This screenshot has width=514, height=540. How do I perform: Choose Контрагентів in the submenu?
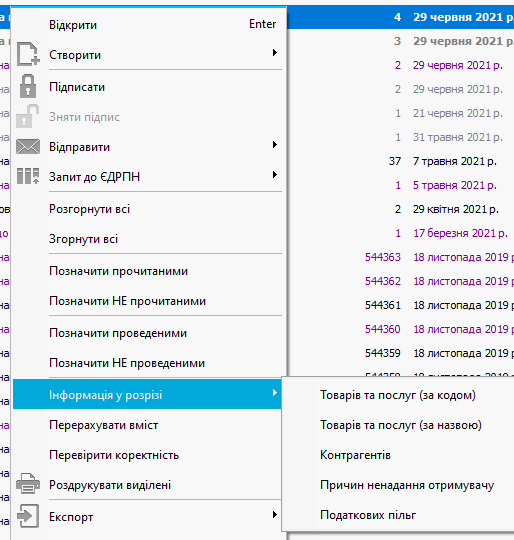pyautogui.click(x=399, y=455)
